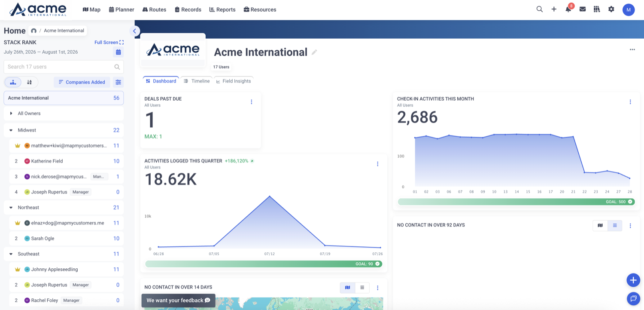Open the chat support bubble icon

pyautogui.click(x=633, y=298)
